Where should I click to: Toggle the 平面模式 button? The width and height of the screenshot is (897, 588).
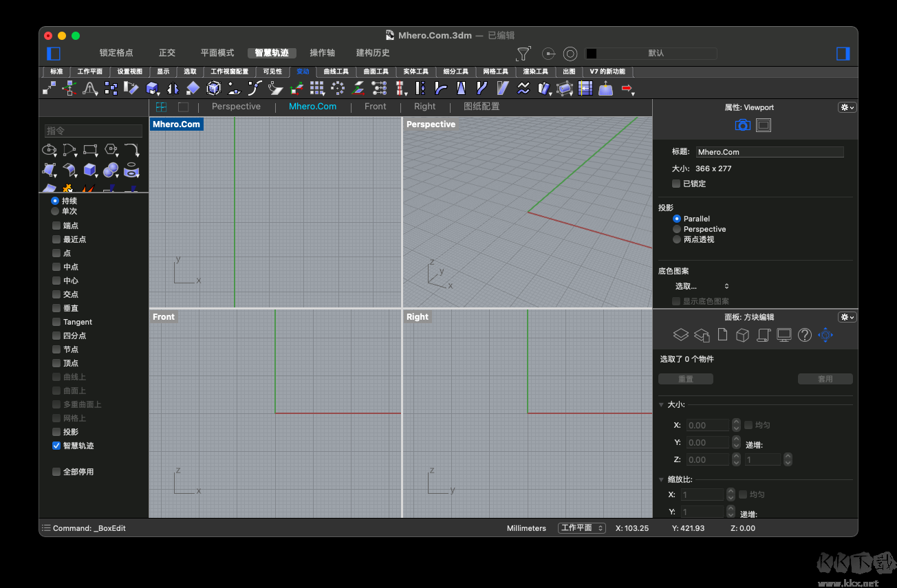tap(217, 53)
